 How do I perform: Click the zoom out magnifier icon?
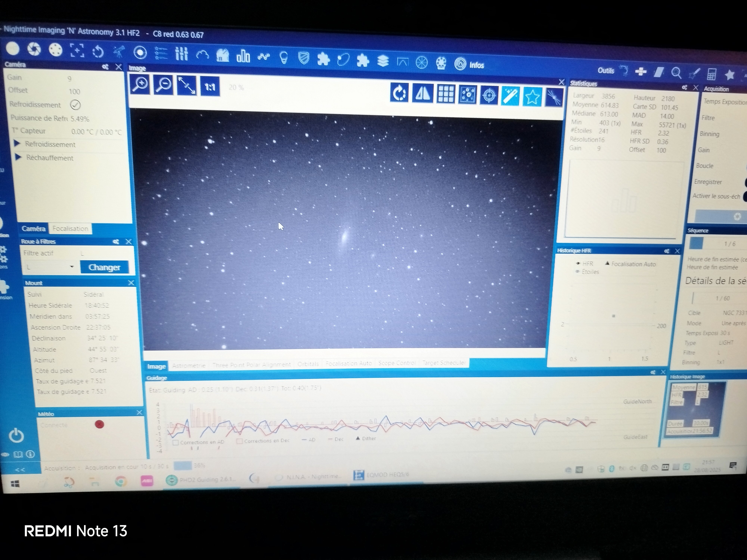(163, 85)
